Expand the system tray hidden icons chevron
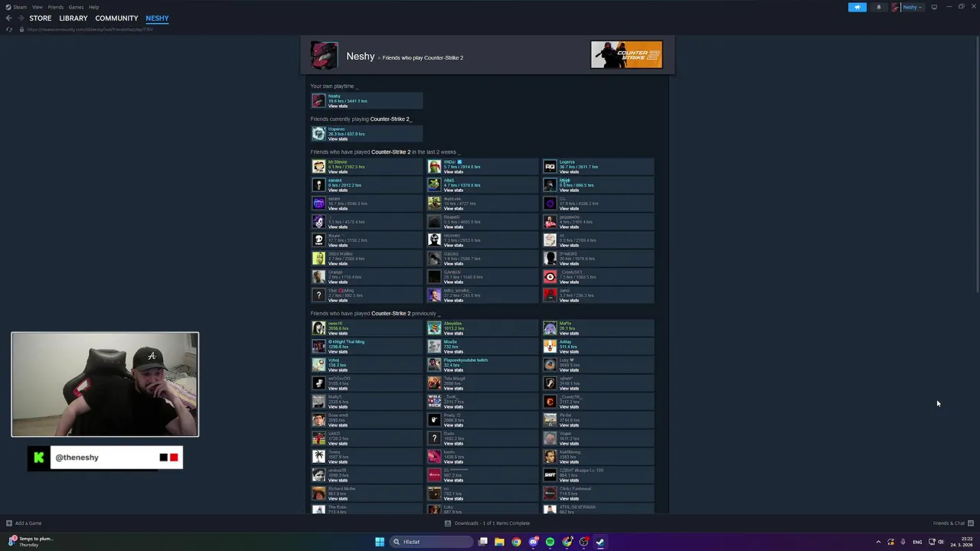The image size is (980, 551). pyautogui.click(x=878, y=542)
